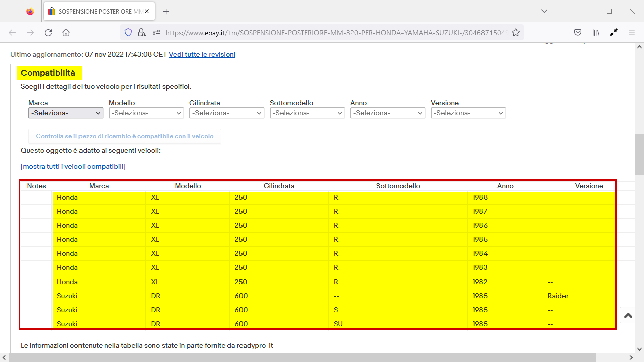Click the Raider version cell

558,296
